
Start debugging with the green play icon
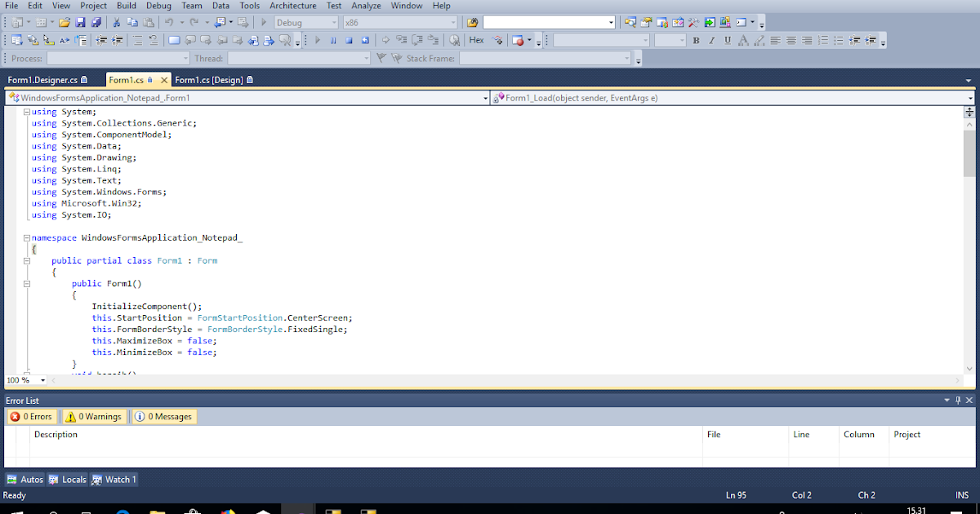[x=316, y=40]
